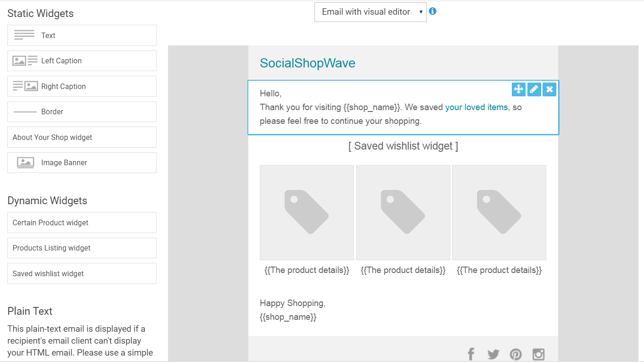Click the Text label in Static Widgets
Viewport: 644px width, 362px height.
click(48, 35)
